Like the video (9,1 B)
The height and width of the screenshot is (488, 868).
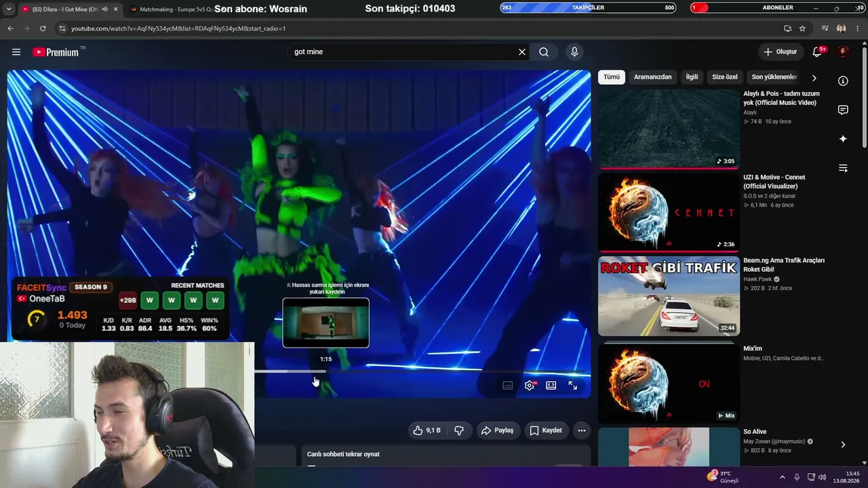[x=427, y=430]
